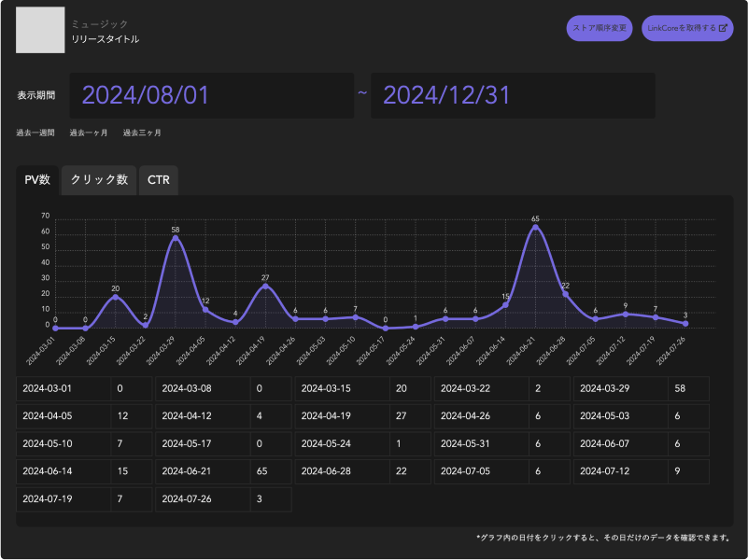Click the end date field 2024/12/31
Image resolution: width=748 pixels, height=560 pixels.
512,95
